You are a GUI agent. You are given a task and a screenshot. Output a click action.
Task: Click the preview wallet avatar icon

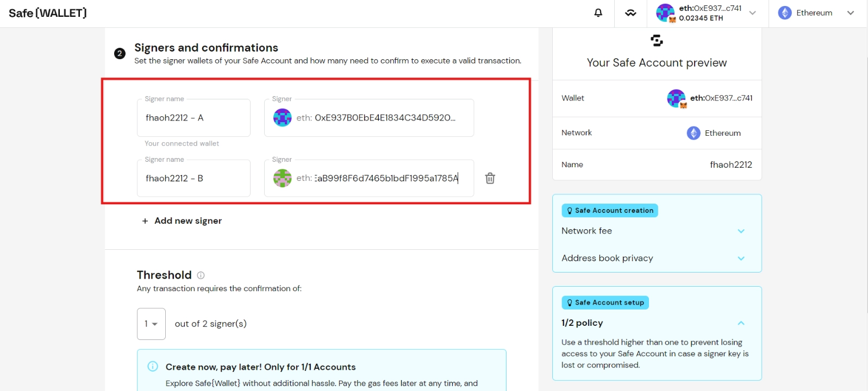(676, 98)
